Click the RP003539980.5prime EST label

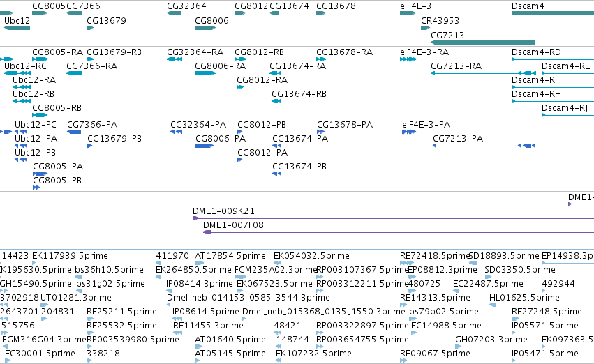pyautogui.click(x=133, y=340)
